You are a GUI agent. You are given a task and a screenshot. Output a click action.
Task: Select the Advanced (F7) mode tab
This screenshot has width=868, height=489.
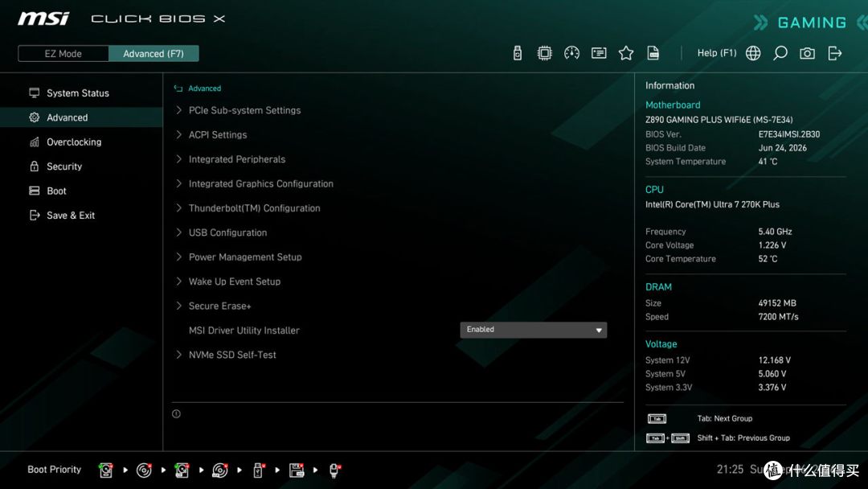click(154, 54)
